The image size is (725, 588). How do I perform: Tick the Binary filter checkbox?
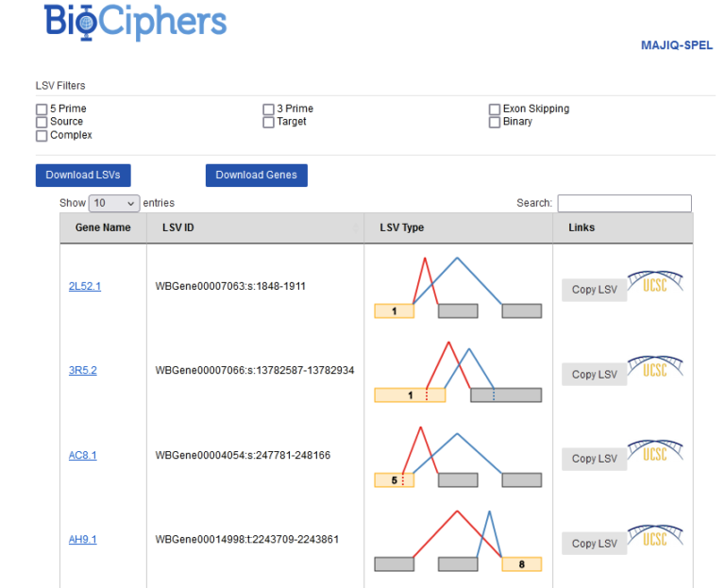tap(495, 123)
